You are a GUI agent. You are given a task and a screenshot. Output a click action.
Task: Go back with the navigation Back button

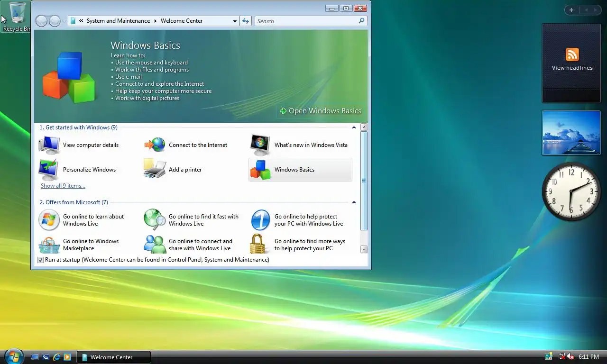click(x=42, y=21)
